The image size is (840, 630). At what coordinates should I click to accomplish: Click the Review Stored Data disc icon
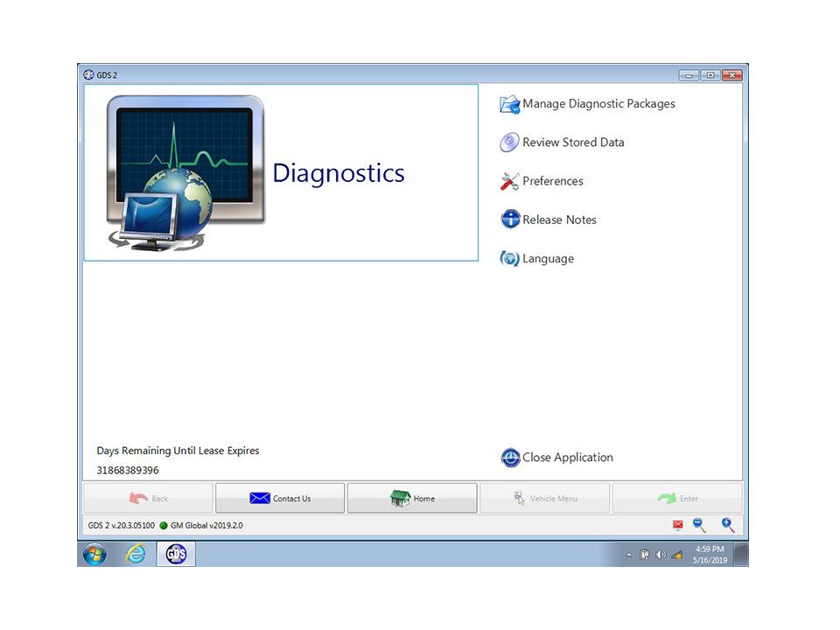(x=509, y=143)
